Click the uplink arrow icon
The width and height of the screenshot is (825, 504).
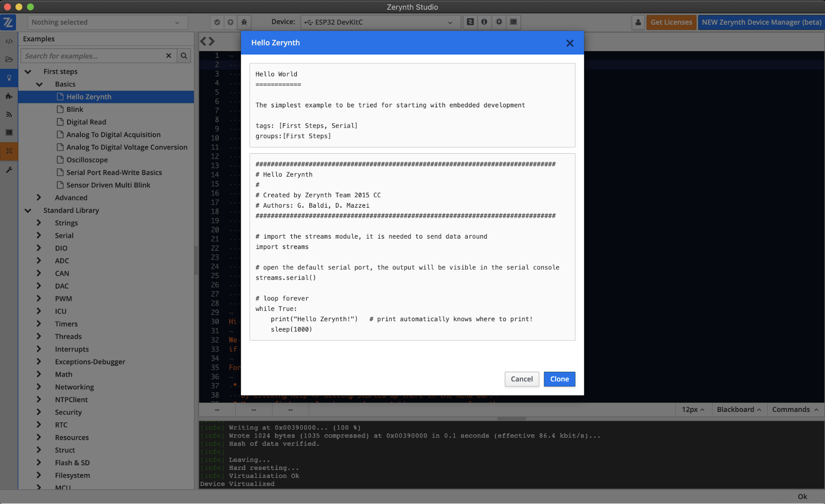pos(230,22)
